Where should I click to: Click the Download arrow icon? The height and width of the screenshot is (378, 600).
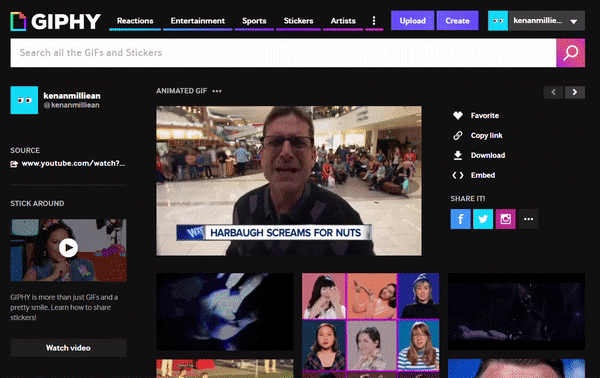tap(458, 155)
